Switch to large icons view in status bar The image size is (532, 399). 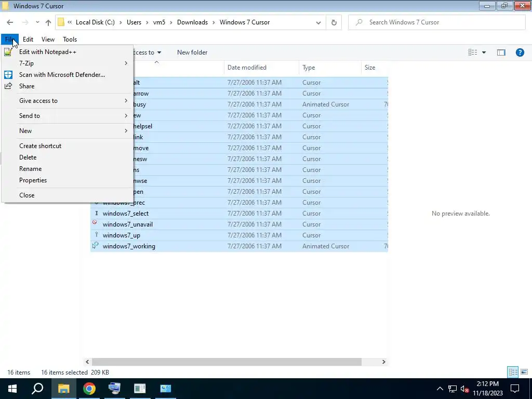click(x=524, y=372)
